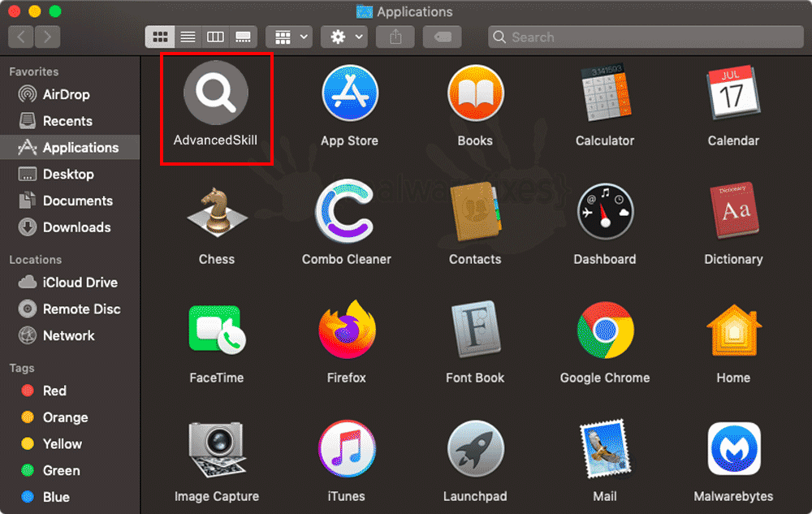Screen dimensions: 812x514
Task: Switch to icon view
Action: coord(159,37)
